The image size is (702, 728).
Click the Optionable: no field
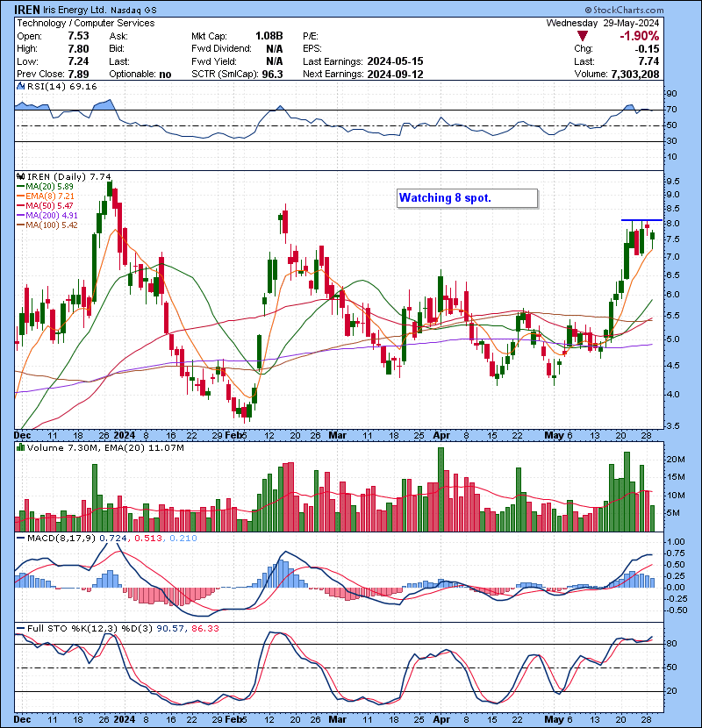(140, 75)
